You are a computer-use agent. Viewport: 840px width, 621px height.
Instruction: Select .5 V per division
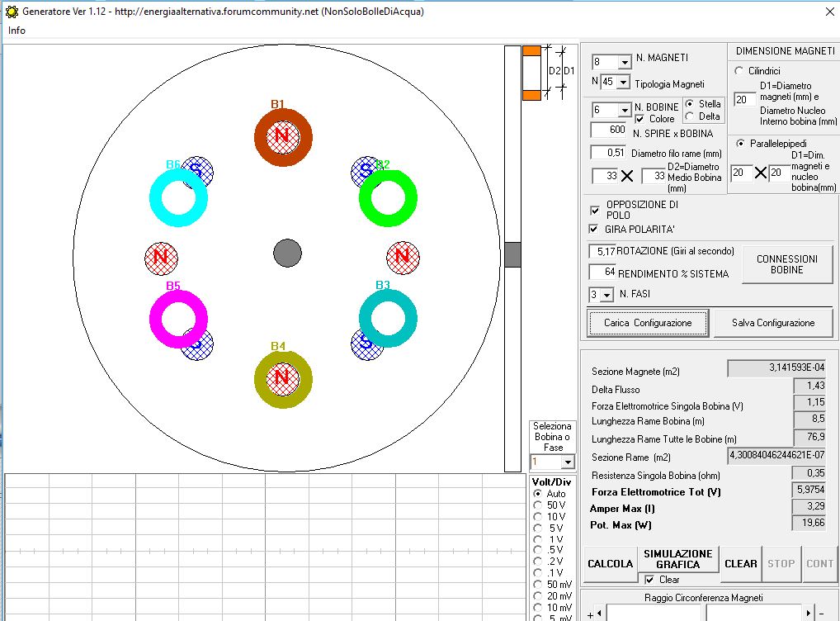[537, 550]
